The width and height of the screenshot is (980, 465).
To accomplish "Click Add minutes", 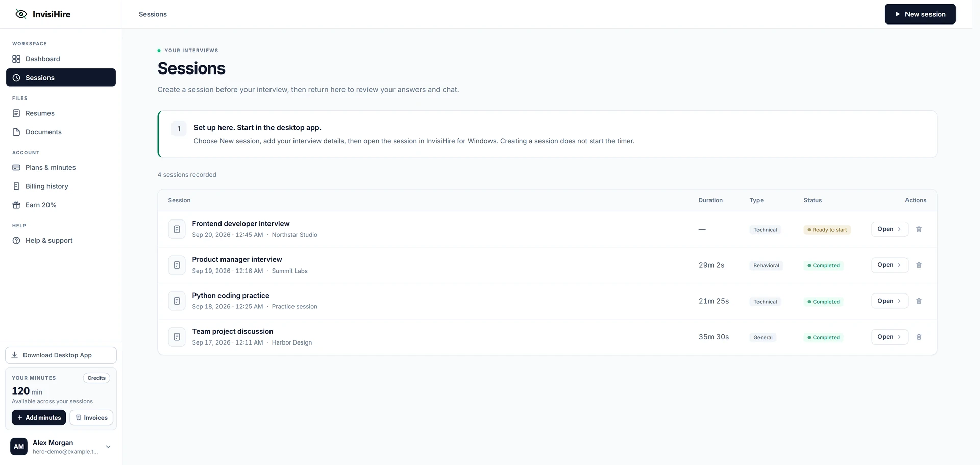I will tap(39, 418).
